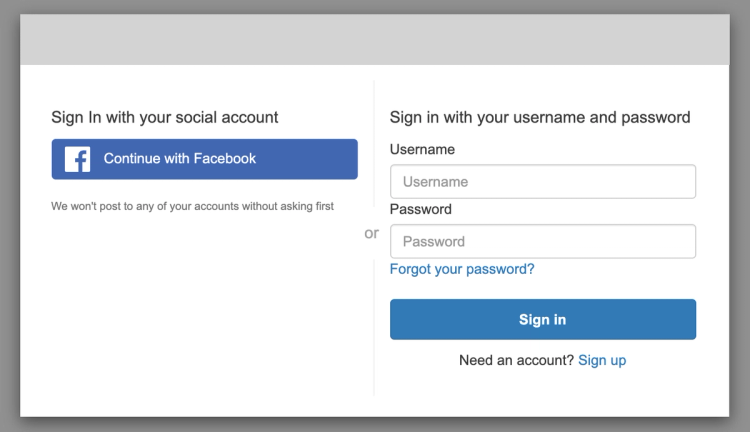Image resolution: width=750 pixels, height=432 pixels.
Task: Click the vertical divider below the 'or'
Action: [374, 320]
